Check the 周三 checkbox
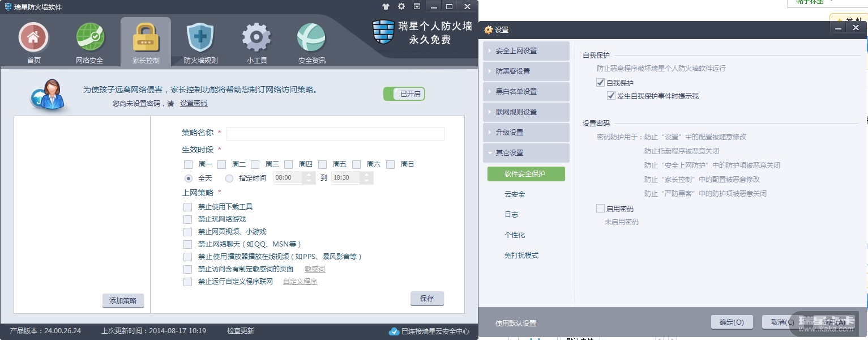This screenshot has height=340, width=868. pos(255,164)
